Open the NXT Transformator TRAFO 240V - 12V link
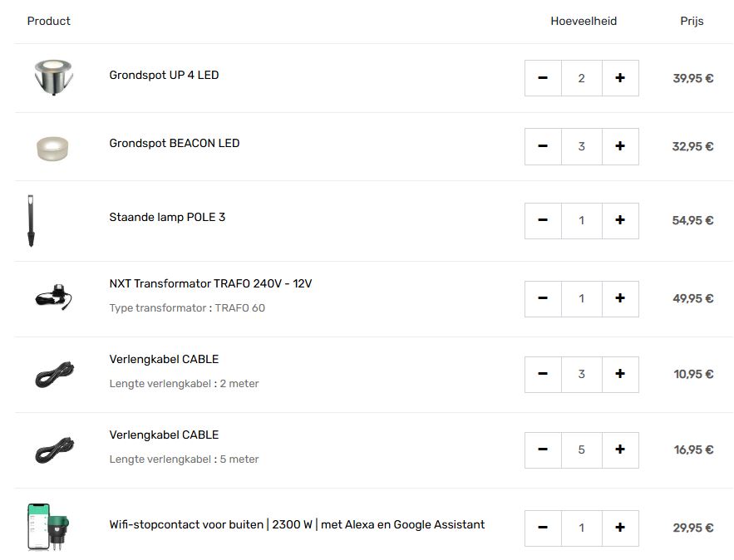The image size is (734, 560). 210,284
